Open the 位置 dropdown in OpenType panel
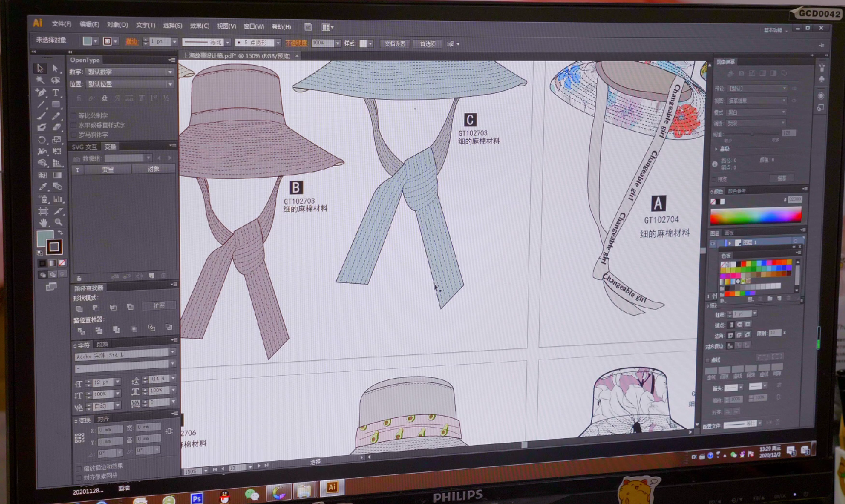Image resolution: width=845 pixels, height=504 pixels. 129,84
